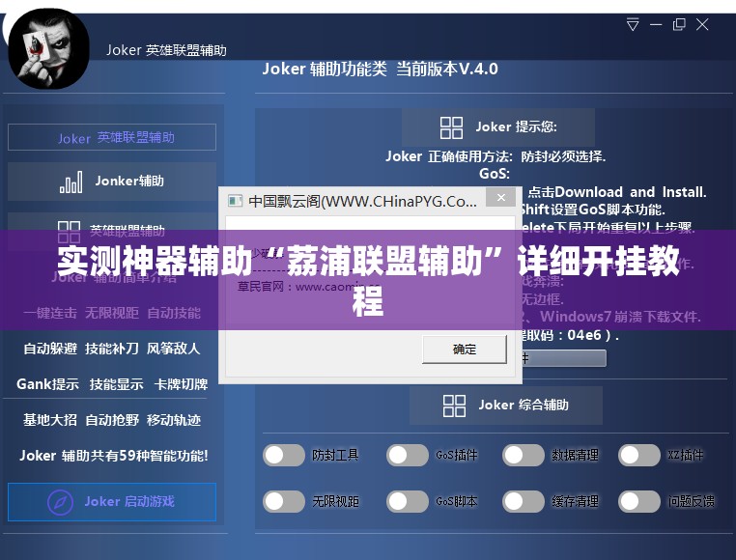Click the 自动抢野 feature text
Screen dimensions: 736x560
(x=112, y=420)
